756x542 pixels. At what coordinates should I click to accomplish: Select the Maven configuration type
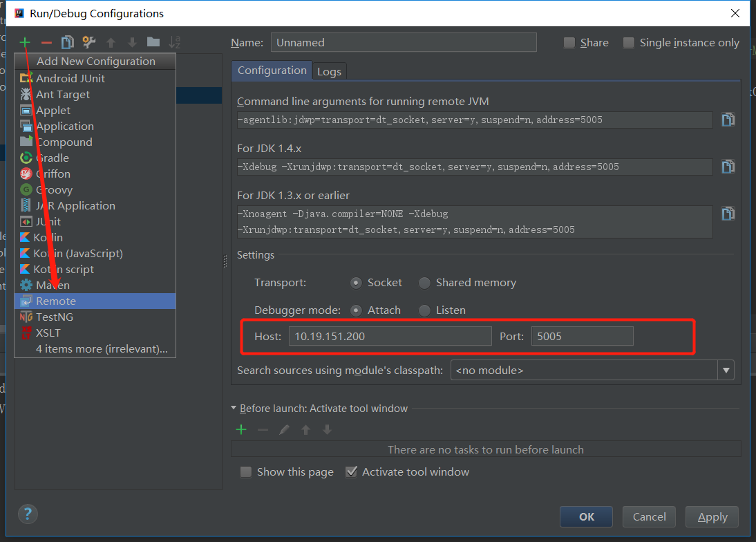pyautogui.click(x=51, y=285)
